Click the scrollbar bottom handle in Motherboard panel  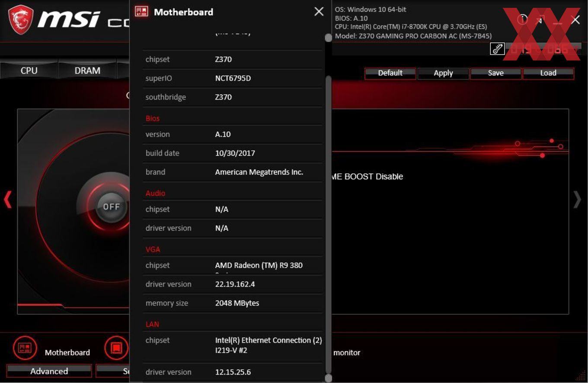329,378
